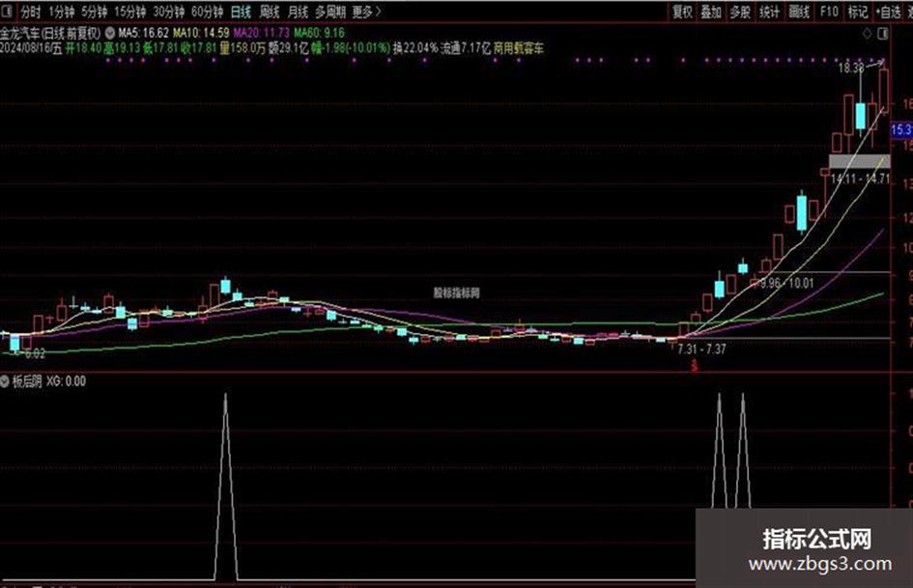Image resolution: width=913 pixels, height=588 pixels.
Task: Open the 统计 statistics tool
Action: tap(769, 12)
